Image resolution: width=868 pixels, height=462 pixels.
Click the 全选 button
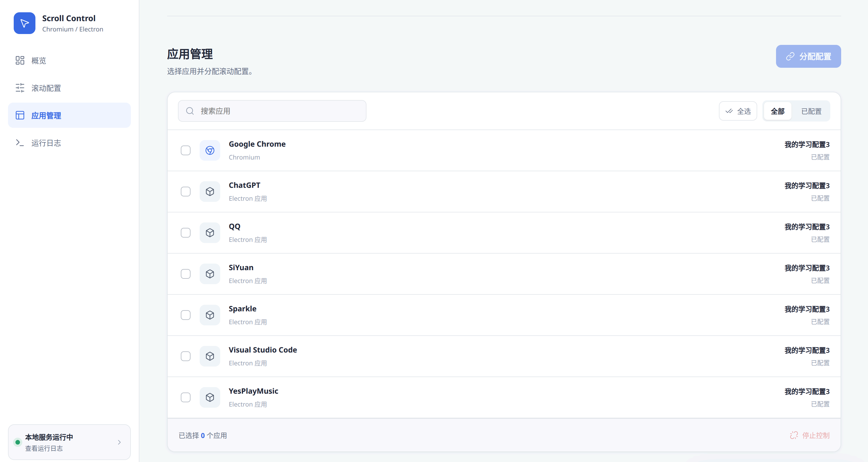[738, 111]
